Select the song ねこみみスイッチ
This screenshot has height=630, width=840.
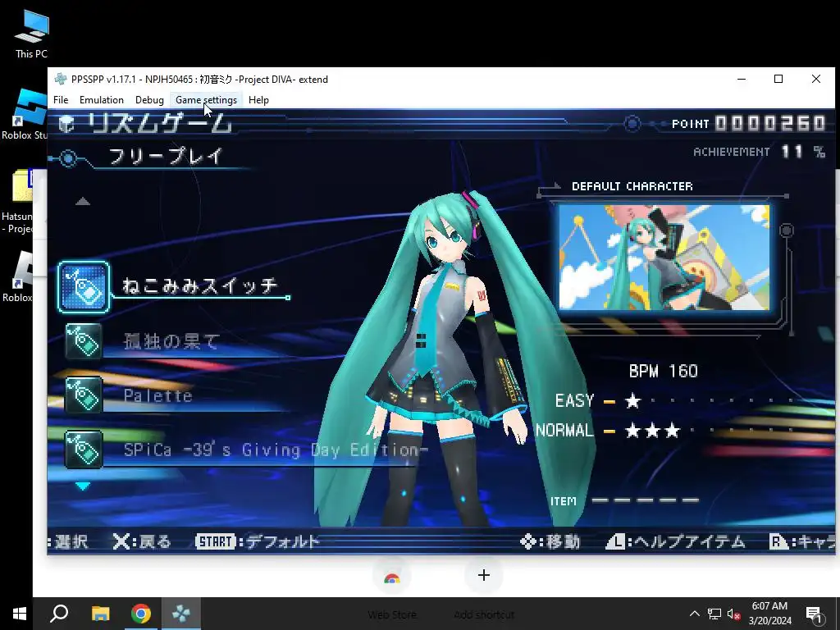tap(200, 285)
